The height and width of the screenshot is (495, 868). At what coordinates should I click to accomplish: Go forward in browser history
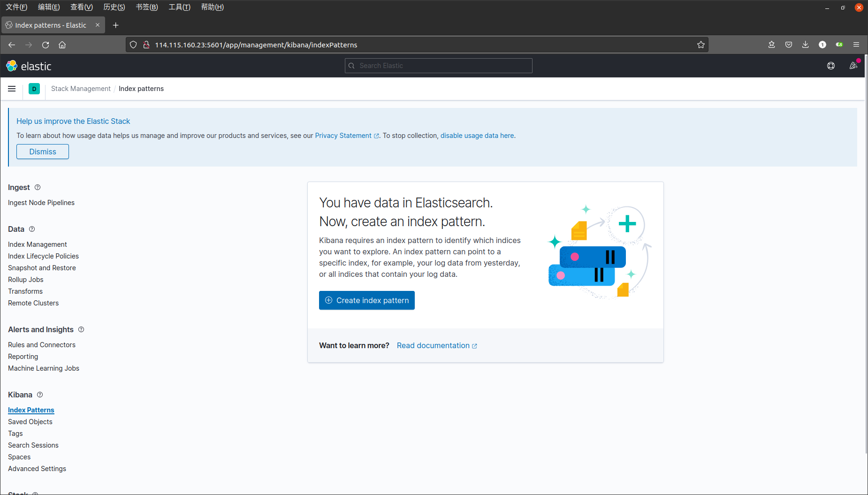click(29, 45)
